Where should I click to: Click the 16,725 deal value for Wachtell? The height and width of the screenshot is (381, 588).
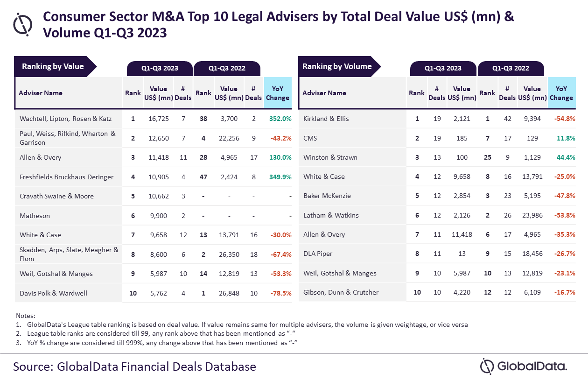[158, 119]
